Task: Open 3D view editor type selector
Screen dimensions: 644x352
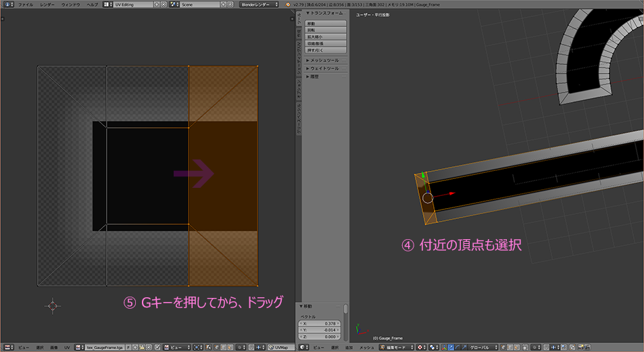Action: (304, 347)
